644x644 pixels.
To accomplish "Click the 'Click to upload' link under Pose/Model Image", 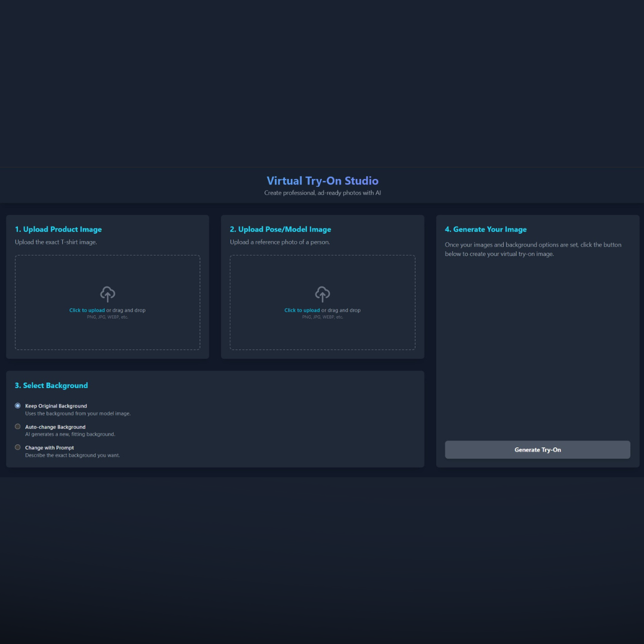I will [x=302, y=310].
